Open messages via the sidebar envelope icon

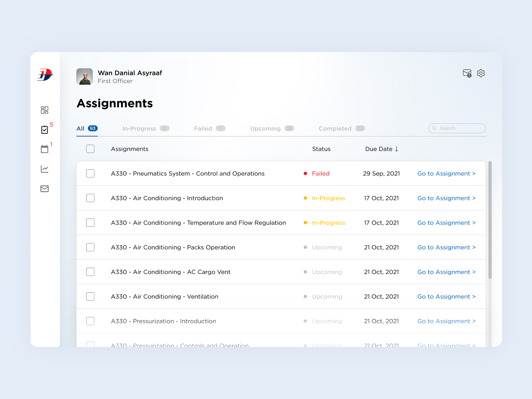pyautogui.click(x=45, y=189)
